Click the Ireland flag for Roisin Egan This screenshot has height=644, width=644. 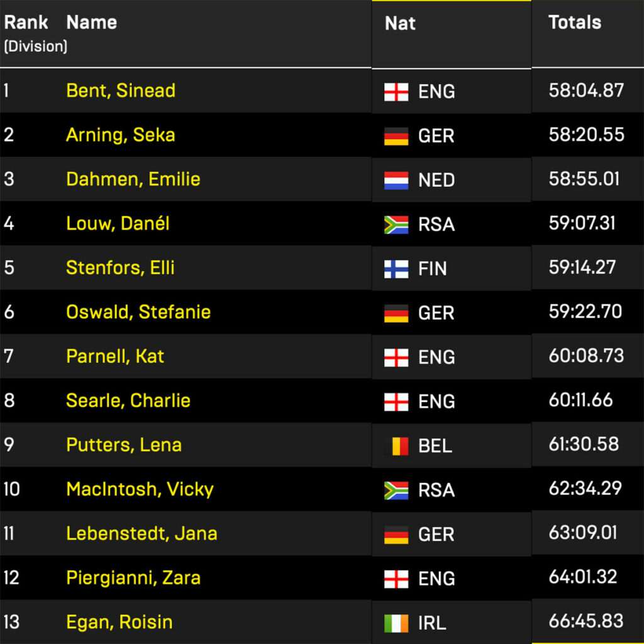point(396,623)
